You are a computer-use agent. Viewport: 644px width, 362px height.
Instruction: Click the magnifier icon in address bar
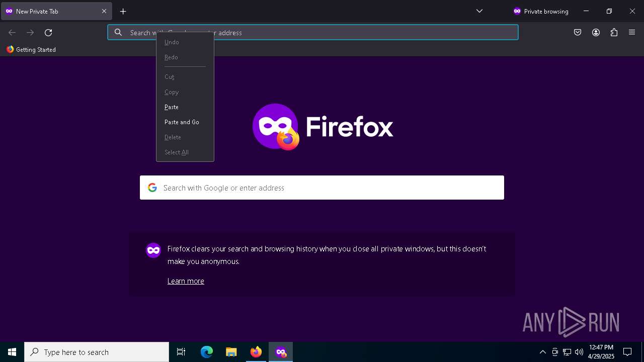coord(118,33)
